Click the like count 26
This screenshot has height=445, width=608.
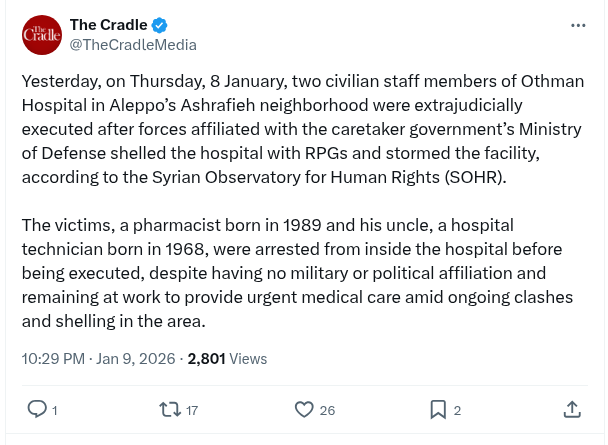tap(327, 410)
